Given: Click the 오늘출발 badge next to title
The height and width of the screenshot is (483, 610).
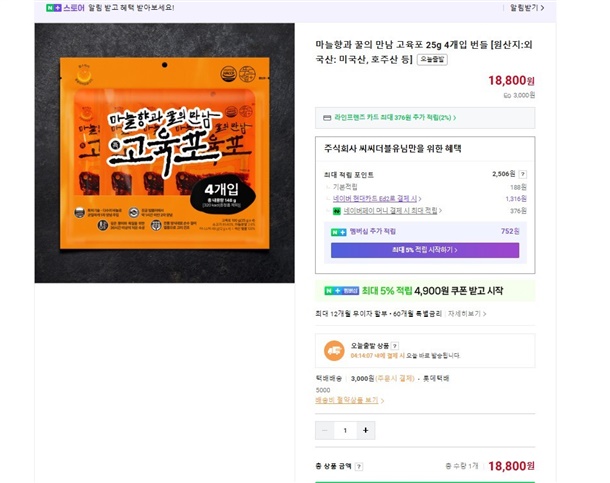Looking at the screenshot, I should (432, 60).
